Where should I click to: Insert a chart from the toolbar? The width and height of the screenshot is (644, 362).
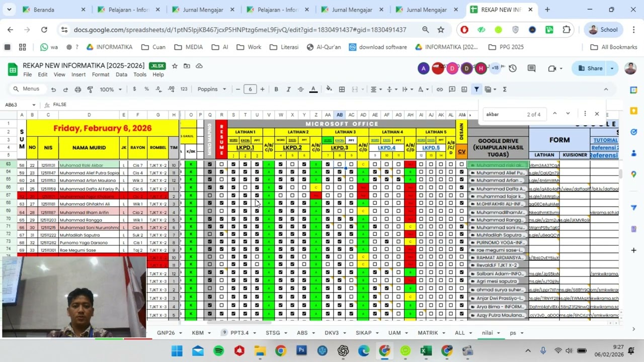coord(464,89)
